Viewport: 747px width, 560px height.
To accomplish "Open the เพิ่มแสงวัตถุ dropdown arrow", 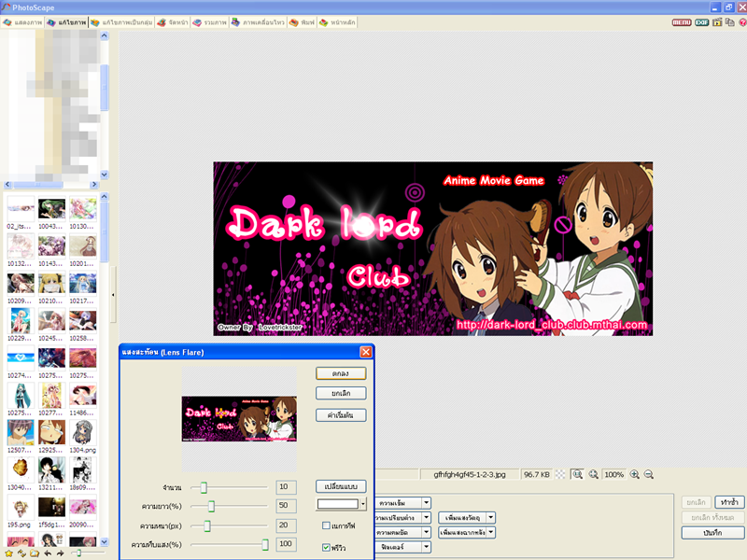I will tap(491, 517).
